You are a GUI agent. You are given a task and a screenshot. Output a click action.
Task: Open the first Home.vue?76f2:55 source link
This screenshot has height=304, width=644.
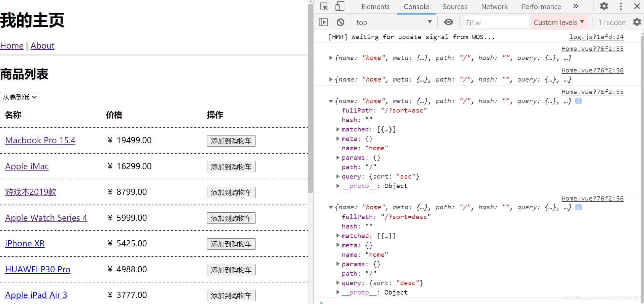pyautogui.click(x=592, y=49)
